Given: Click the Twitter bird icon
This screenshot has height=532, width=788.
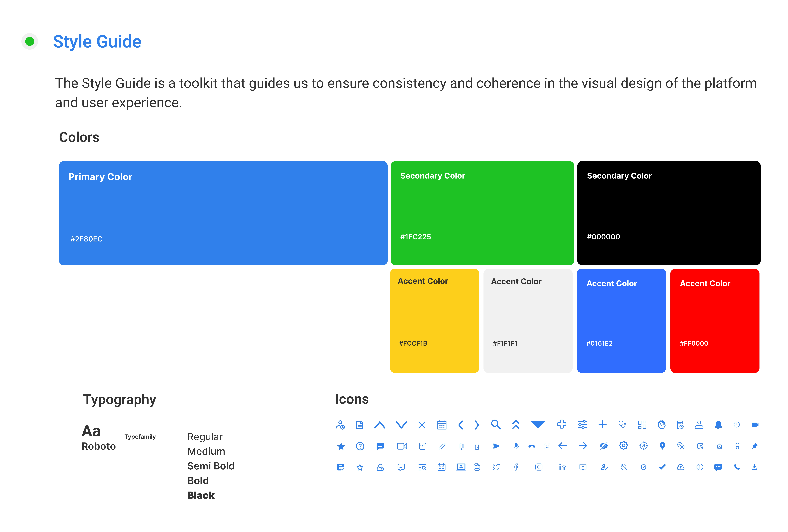Looking at the screenshot, I should [x=496, y=467].
